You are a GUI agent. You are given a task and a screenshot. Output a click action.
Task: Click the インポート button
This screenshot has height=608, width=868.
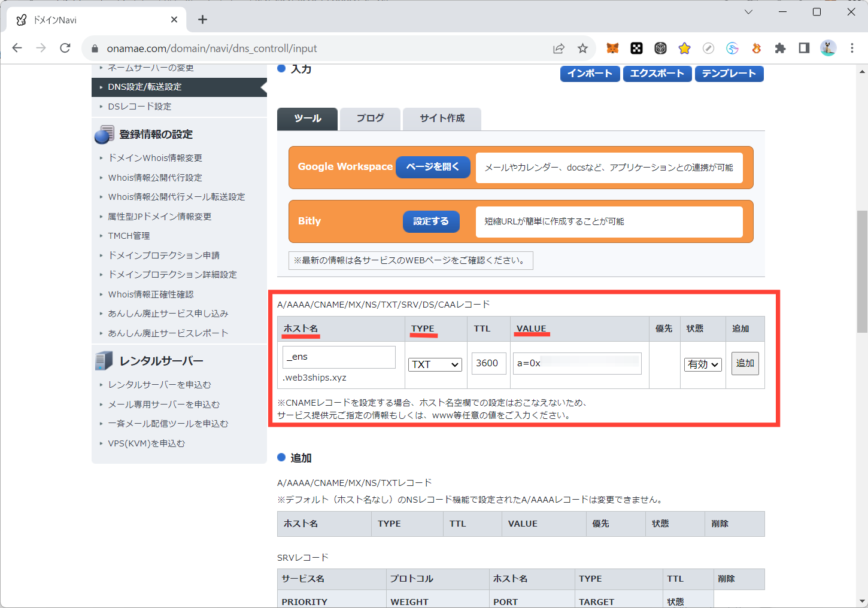point(590,74)
